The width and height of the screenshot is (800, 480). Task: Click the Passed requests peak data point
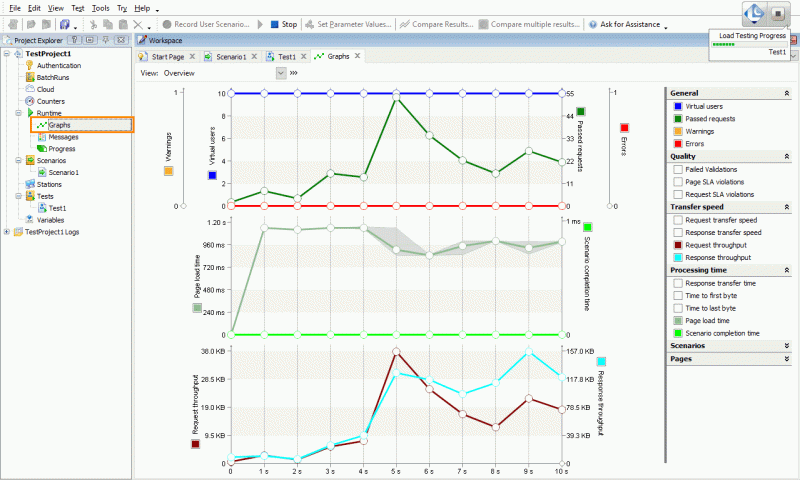[396, 96]
